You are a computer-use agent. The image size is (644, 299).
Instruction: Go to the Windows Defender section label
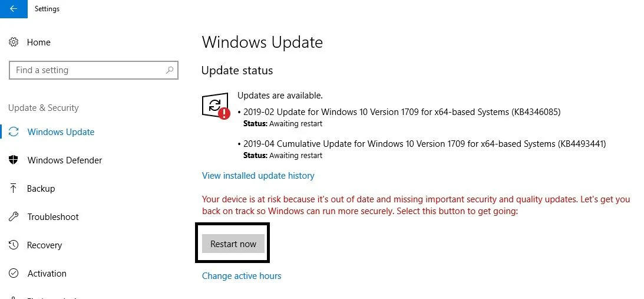[65, 160]
